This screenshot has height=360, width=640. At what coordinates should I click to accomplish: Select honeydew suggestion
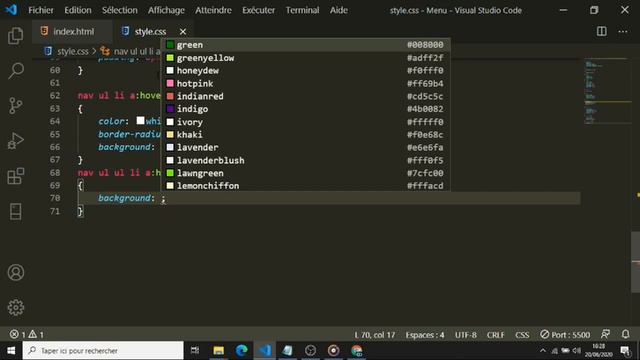tap(306, 71)
